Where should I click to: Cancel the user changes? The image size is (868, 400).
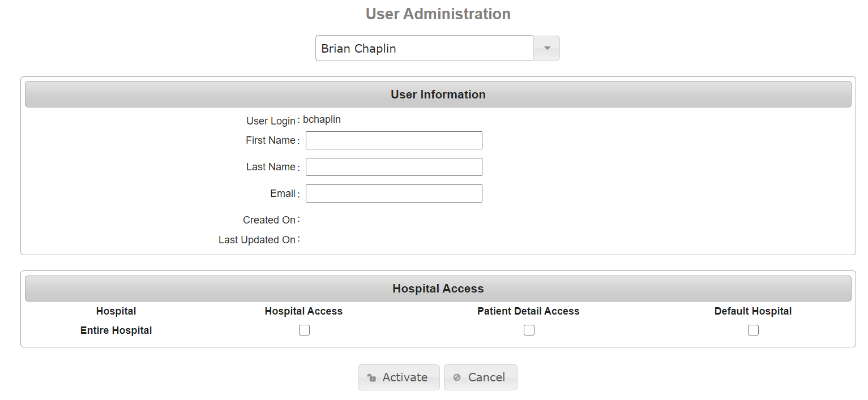(481, 377)
